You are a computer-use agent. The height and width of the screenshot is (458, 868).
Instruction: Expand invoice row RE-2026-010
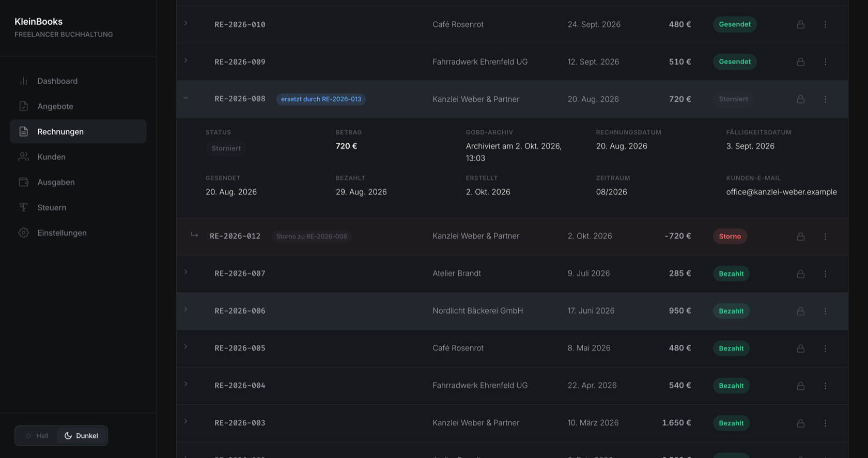pyautogui.click(x=186, y=23)
